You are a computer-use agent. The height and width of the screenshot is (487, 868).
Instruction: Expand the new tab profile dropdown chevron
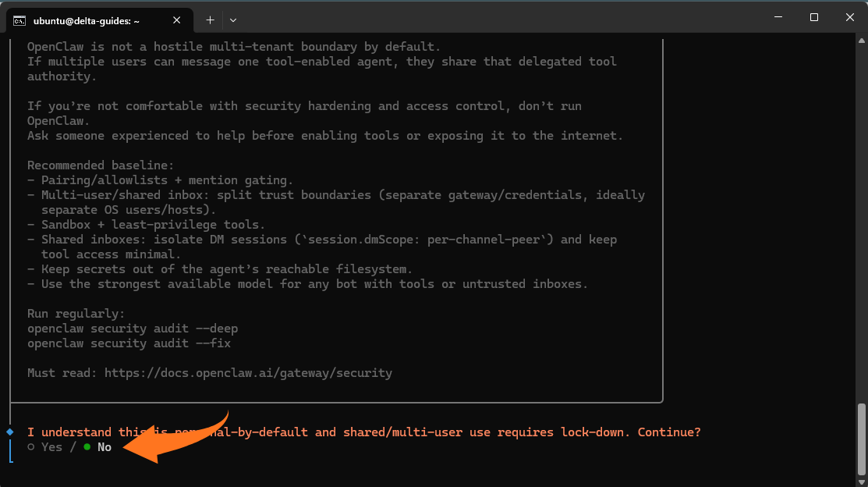click(x=233, y=20)
